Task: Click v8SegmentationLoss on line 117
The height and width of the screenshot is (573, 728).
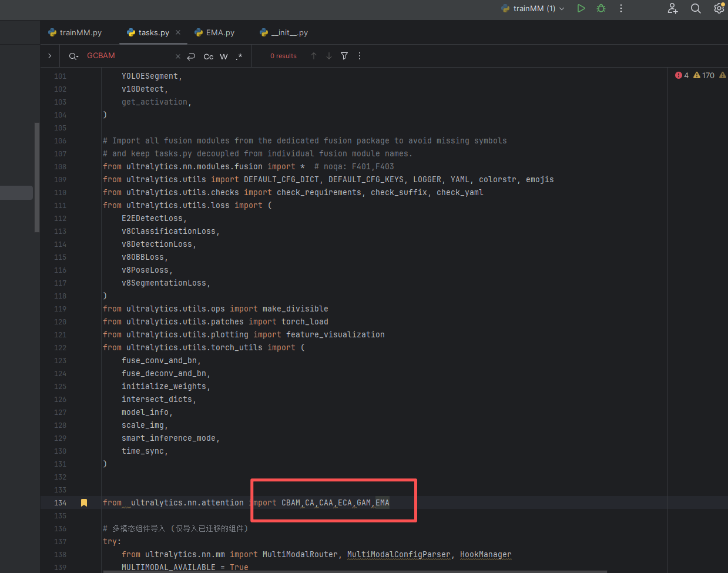Action: tap(164, 283)
